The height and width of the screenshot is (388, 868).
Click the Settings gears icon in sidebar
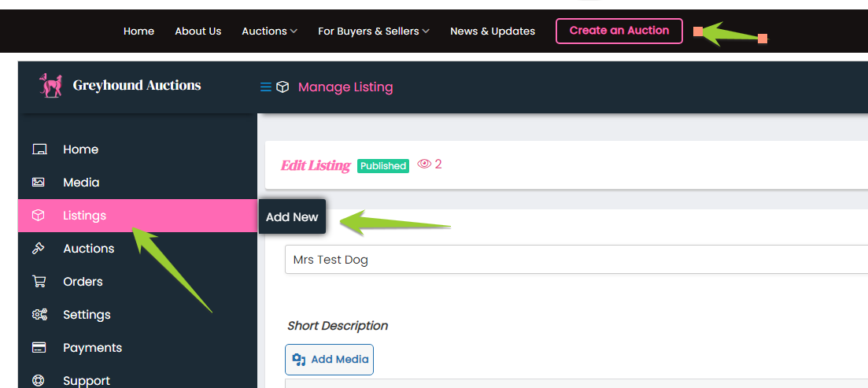point(40,314)
